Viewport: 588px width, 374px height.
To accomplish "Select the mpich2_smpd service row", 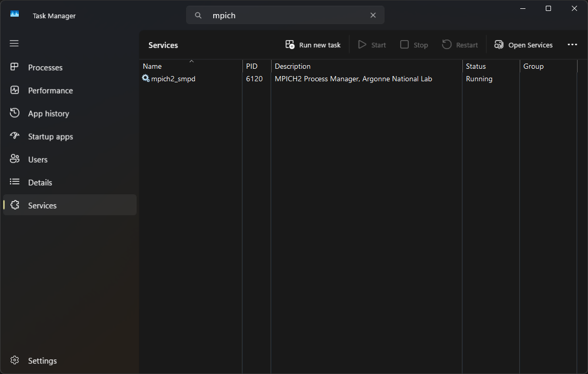I will pyautogui.click(x=359, y=79).
